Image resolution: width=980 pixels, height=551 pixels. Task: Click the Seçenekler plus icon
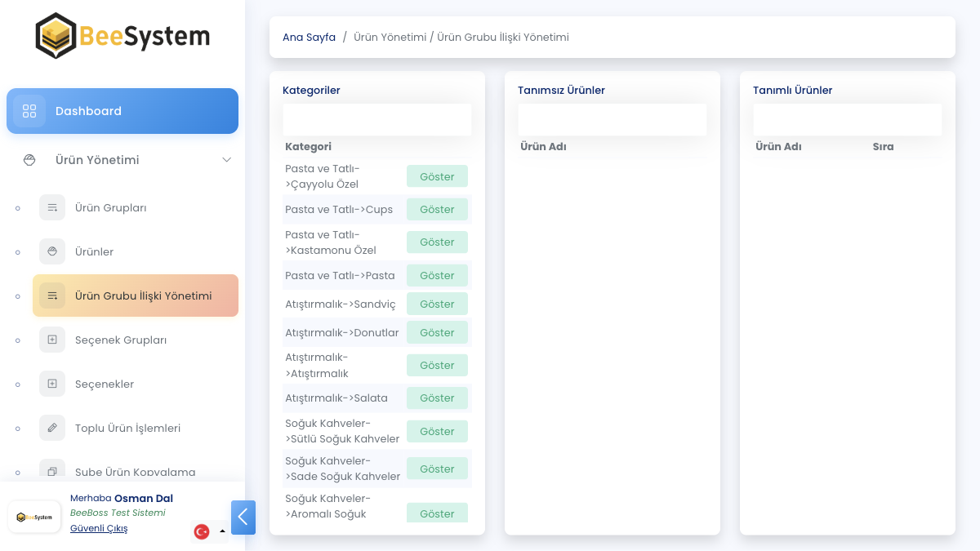pos(52,384)
